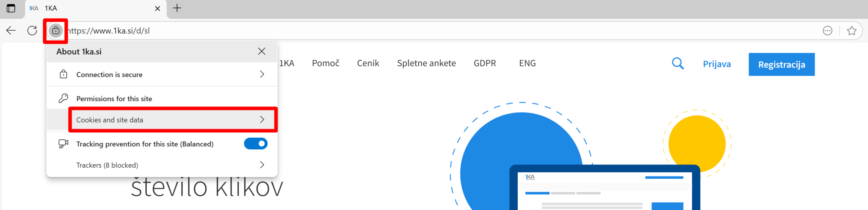Switch language to ENG
Image resolution: width=868 pixels, height=210 pixels.
[527, 63]
